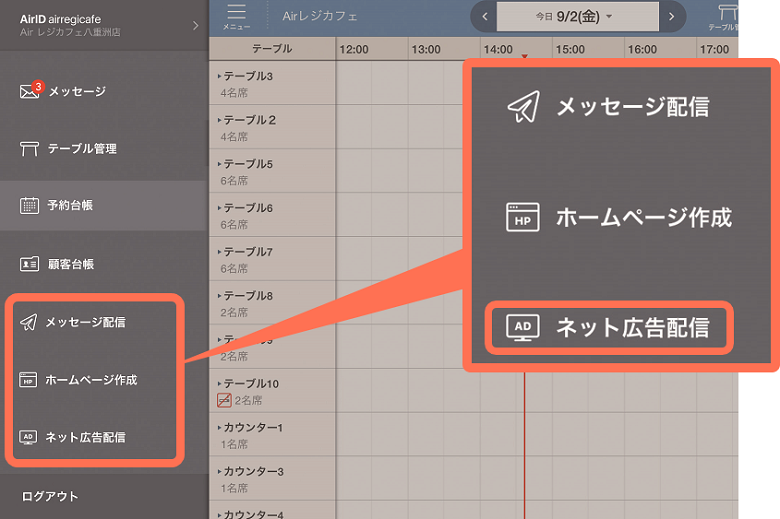The width and height of the screenshot is (780, 519).
Task: Click the red current-time marker on timeline
Action: tap(524, 56)
